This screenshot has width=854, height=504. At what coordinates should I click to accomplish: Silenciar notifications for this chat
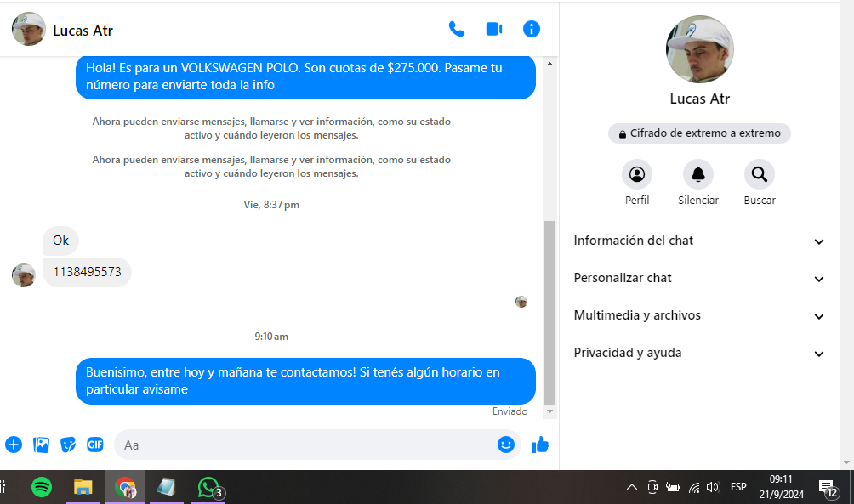(698, 175)
